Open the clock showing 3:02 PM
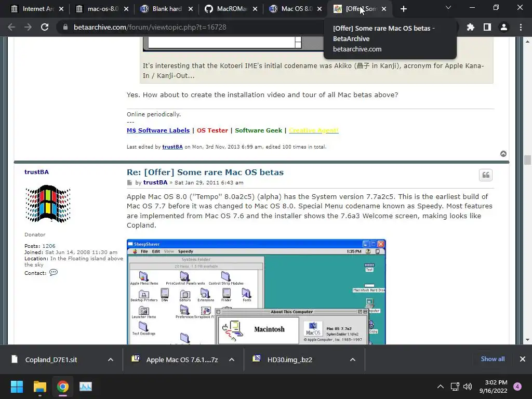532x399 pixels. pyautogui.click(x=494, y=387)
